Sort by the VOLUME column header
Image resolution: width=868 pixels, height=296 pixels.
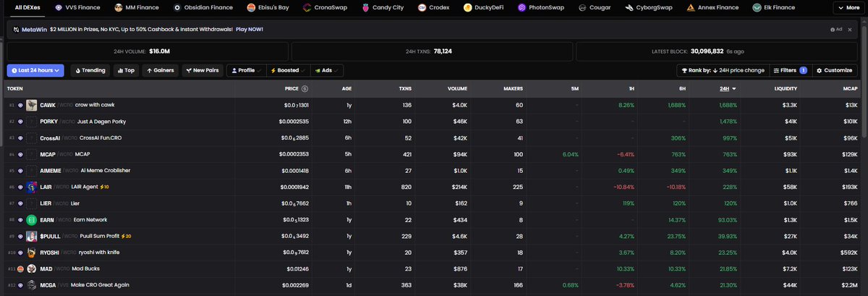click(457, 88)
